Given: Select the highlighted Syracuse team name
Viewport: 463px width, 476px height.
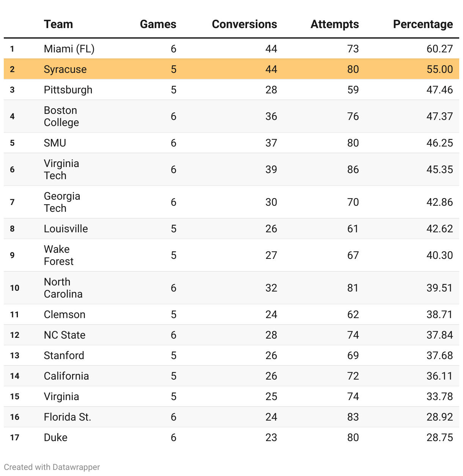Looking at the screenshot, I should pyautogui.click(x=65, y=69).
